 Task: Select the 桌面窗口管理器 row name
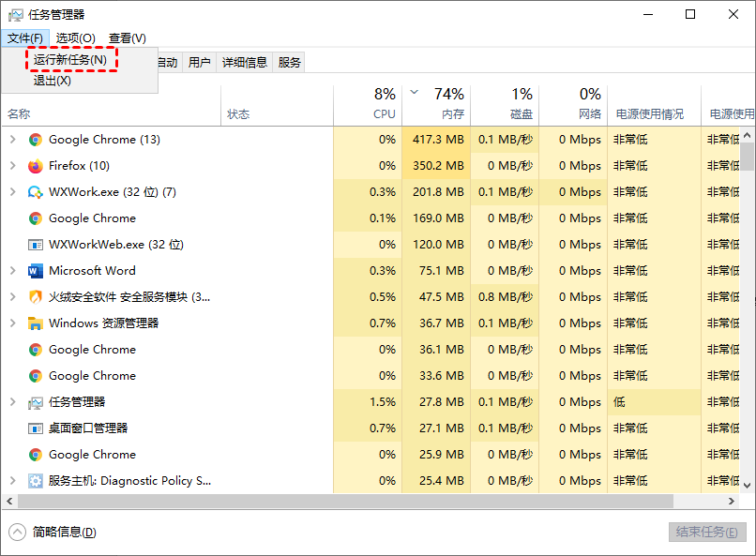coord(88,428)
